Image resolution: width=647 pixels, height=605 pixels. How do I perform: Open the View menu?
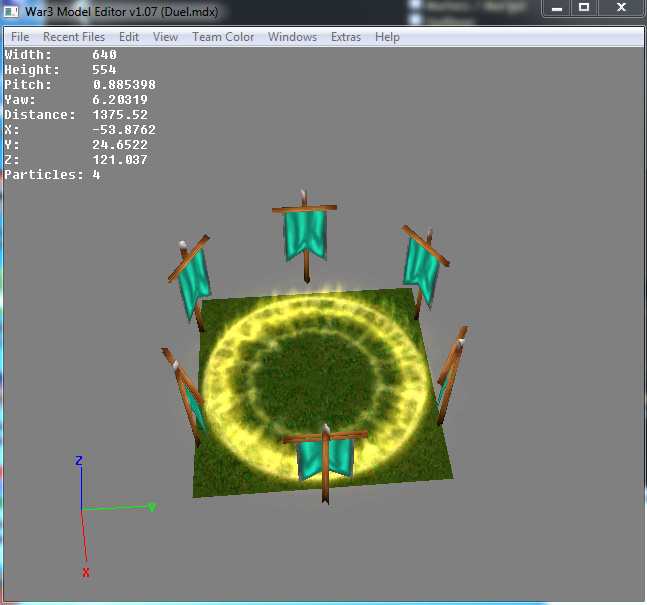click(x=165, y=37)
